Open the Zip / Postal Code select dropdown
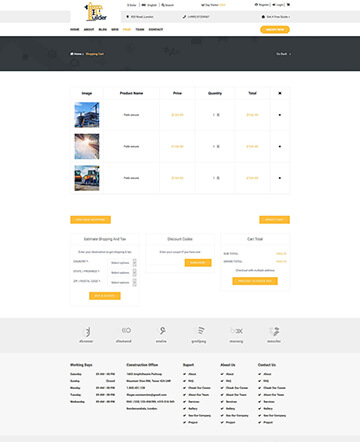 (x=123, y=282)
